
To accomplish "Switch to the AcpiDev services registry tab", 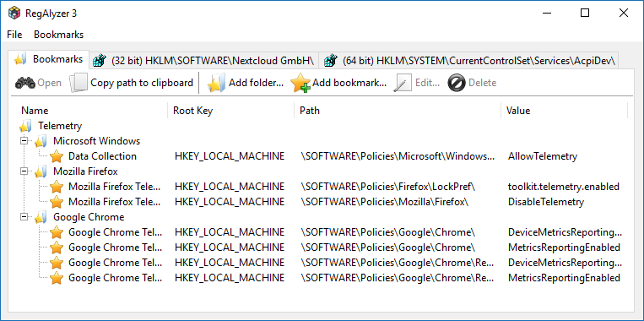I will click(469, 61).
